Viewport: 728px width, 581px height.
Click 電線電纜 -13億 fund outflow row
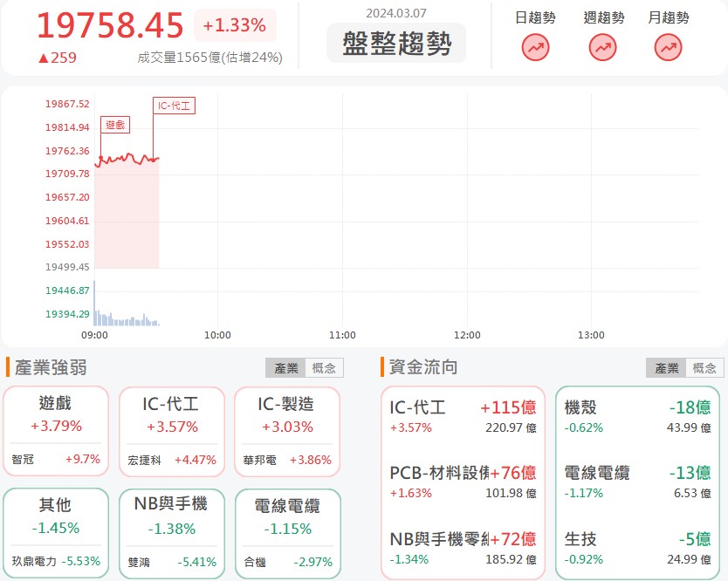tap(637, 482)
